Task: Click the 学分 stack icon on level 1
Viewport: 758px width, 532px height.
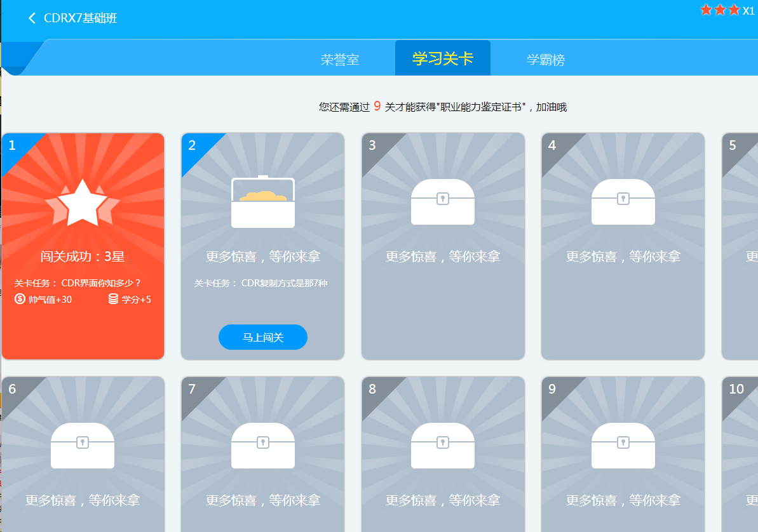Action: 113,299
